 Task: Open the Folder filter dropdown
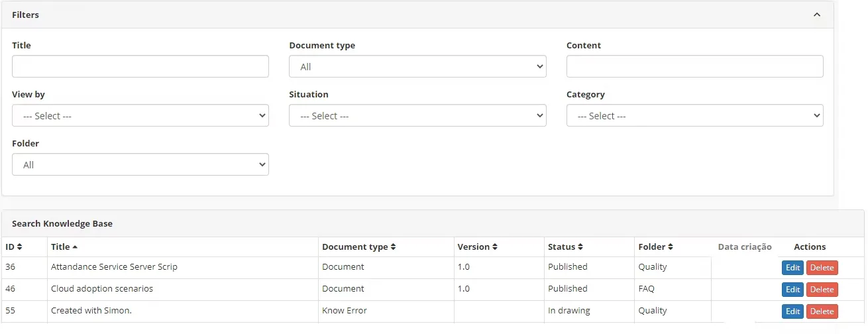click(x=140, y=164)
